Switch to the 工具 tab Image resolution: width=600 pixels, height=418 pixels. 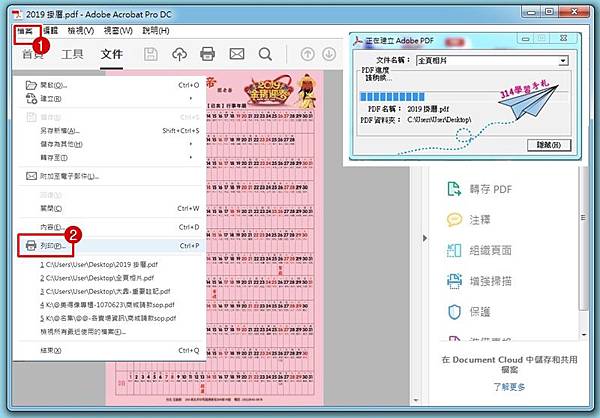pos(72,54)
